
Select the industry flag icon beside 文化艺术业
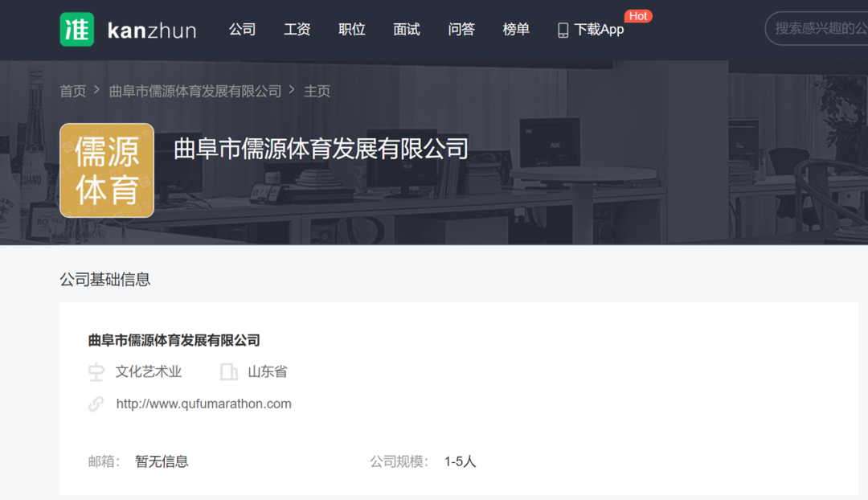[x=96, y=371]
